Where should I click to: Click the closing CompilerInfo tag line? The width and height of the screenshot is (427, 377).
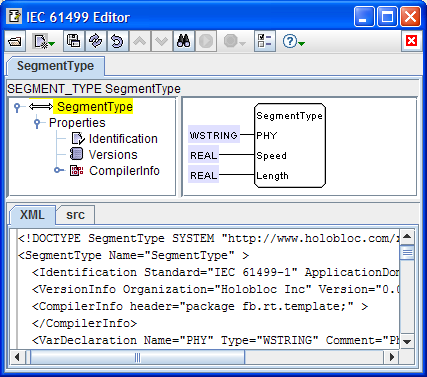(x=84, y=323)
